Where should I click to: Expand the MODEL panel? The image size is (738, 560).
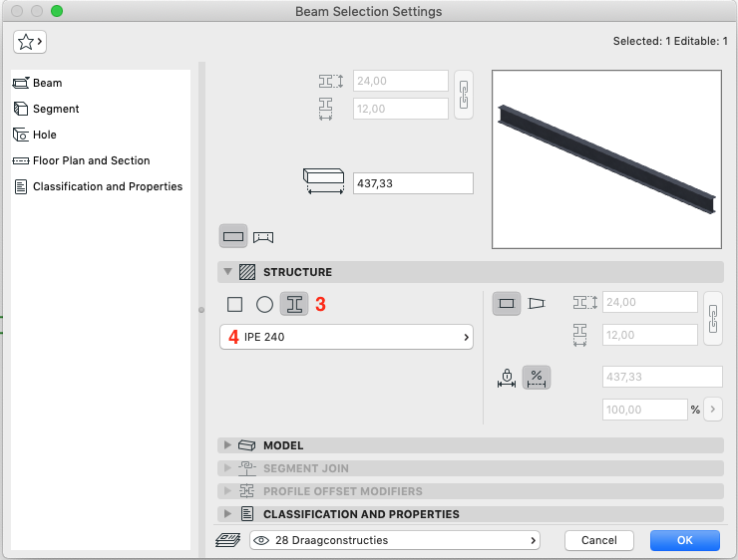[x=227, y=444]
